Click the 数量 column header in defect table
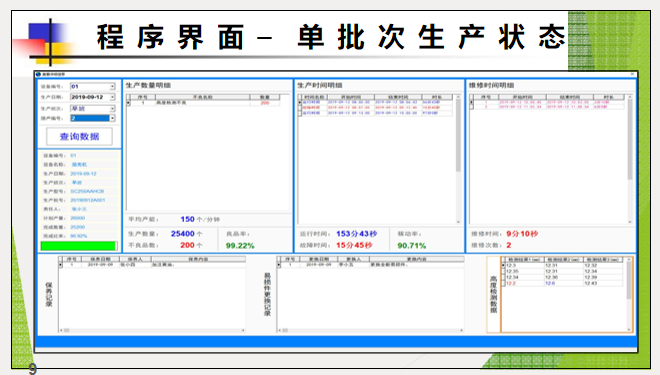 click(x=264, y=97)
